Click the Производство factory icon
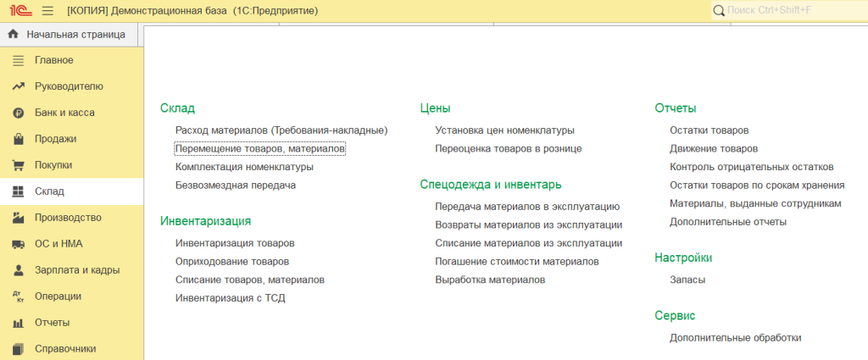Image resolution: width=868 pixels, height=360 pixels. (x=19, y=218)
